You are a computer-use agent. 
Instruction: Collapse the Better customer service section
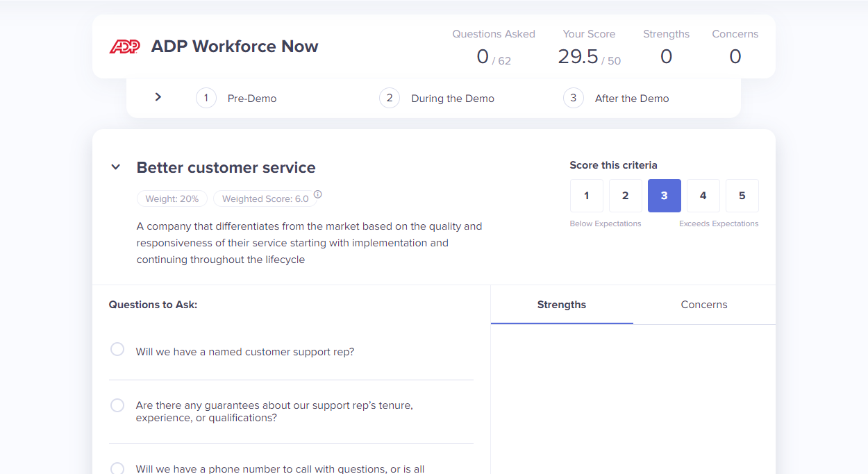116,167
